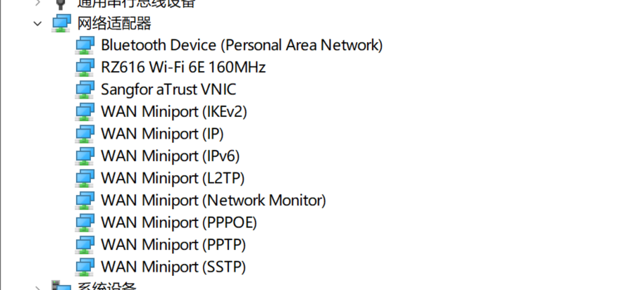Collapse the 网络适配器 tree node
Screen dimensions: 644x290
(37, 23)
